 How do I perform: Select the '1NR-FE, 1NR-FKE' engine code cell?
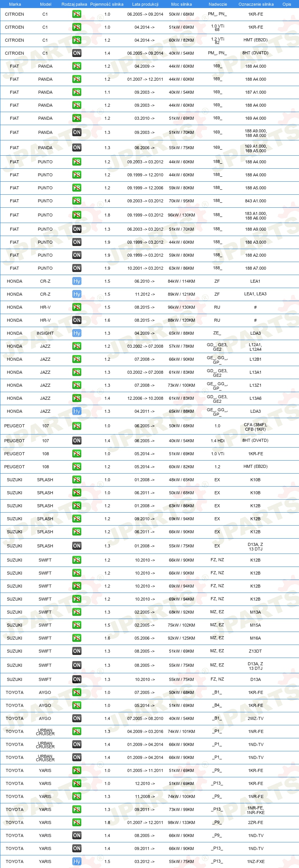point(255,810)
